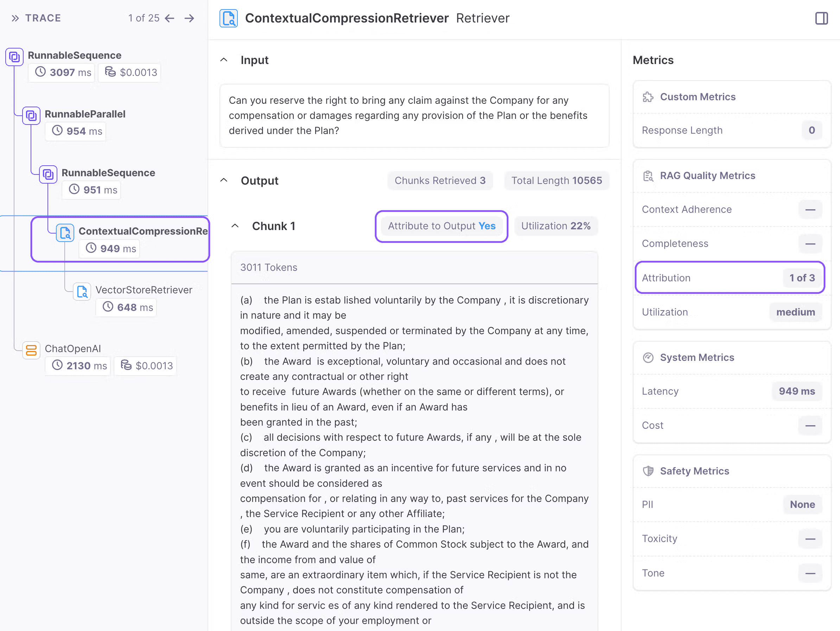Click Attribute to Output Yes badge
Viewport: 840px width, 631px height.
pos(442,226)
